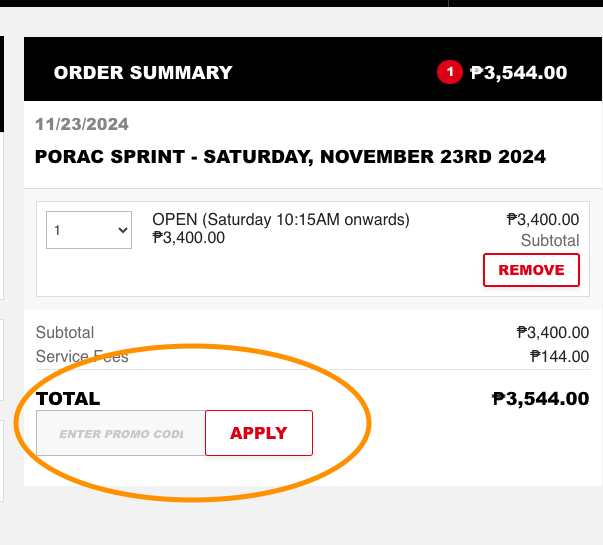Image resolution: width=603 pixels, height=545 pixels.
Task: Click the ₱3,400.00 amount beside Subtotal row
Action: coord(553,332)
